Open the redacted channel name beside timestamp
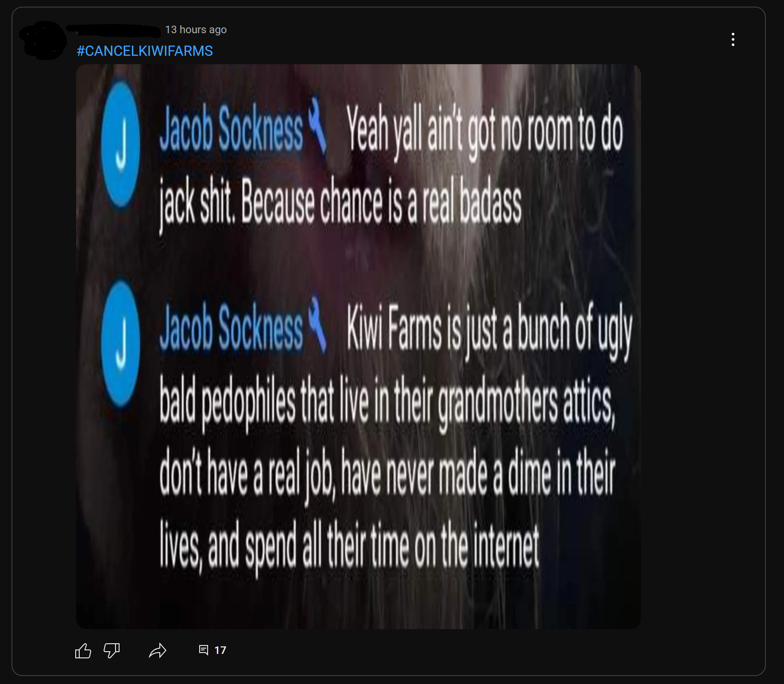The width and height of the screenshot is (784, 684). coord(113,30)
